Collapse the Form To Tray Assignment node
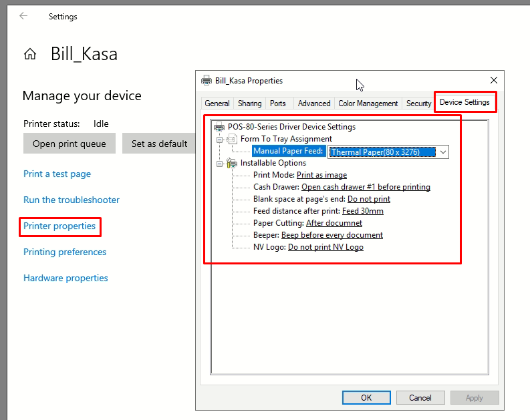This screenshot has width=530, height=420. tap(219, 139)
